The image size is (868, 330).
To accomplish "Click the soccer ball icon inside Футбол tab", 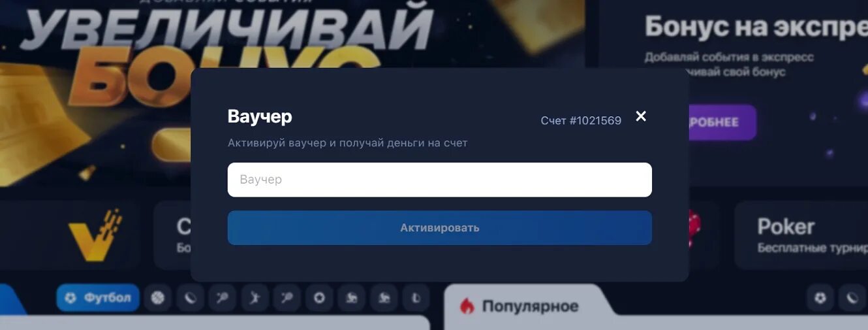I will pyautogui.click(x=70, y=298).
